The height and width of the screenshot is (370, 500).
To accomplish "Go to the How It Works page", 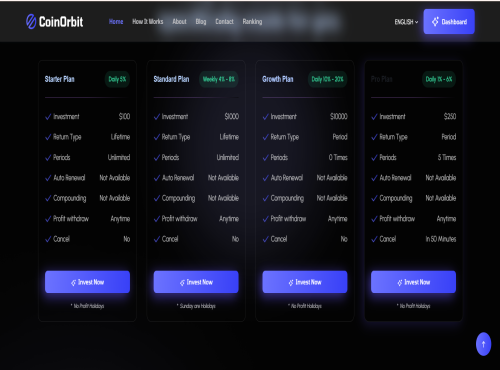I will coord(148,22).
